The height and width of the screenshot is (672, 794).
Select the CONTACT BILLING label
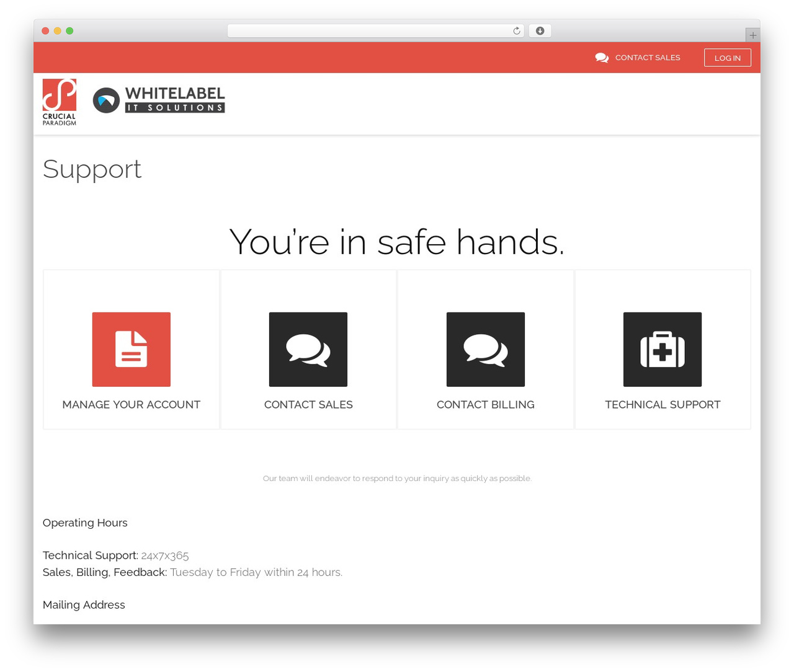[486, 405]
